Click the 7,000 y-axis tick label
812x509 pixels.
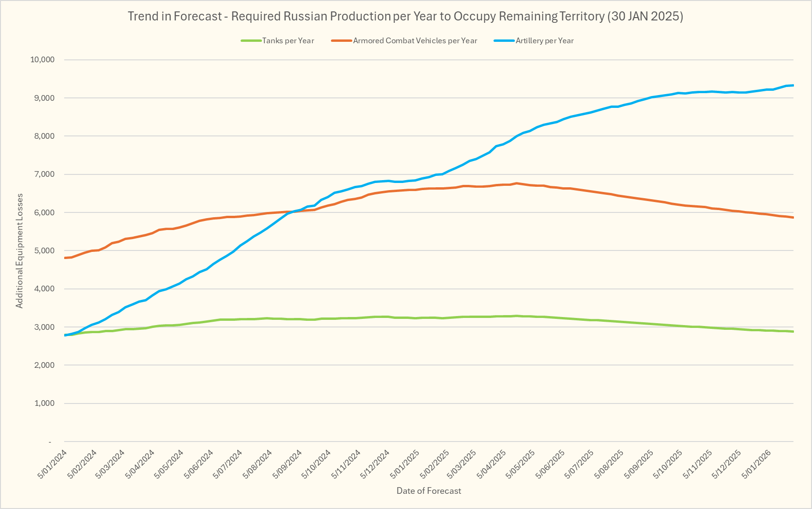45,174
